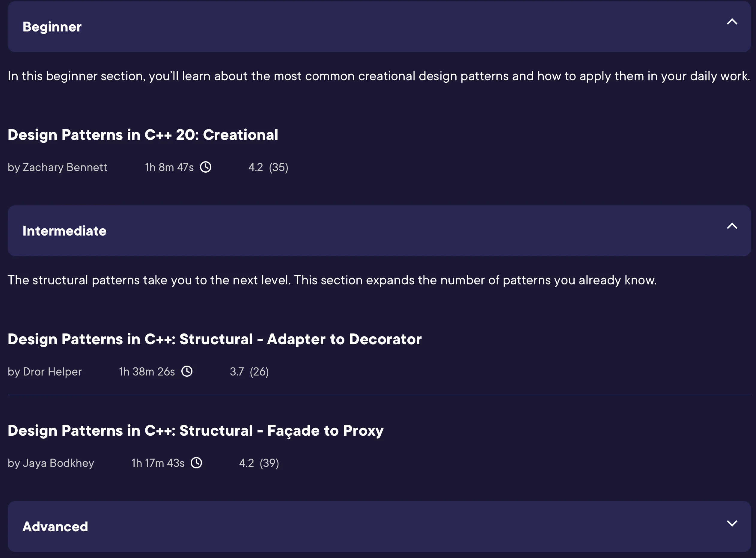Open the Design Patterns in C++ 20: Creational course
This screenshot has height=558, width=756.
tap(143, 135)
